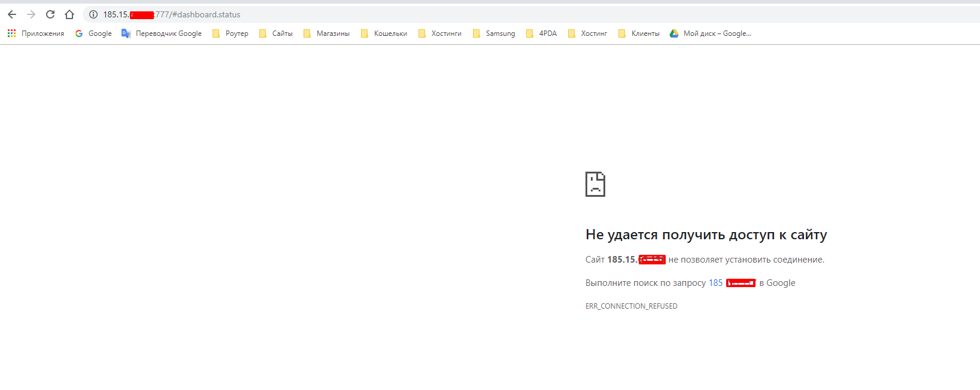Open the Google bookmark
This screenshot has height=390, width=980.
pyautogui.click(x=93, y=33)
